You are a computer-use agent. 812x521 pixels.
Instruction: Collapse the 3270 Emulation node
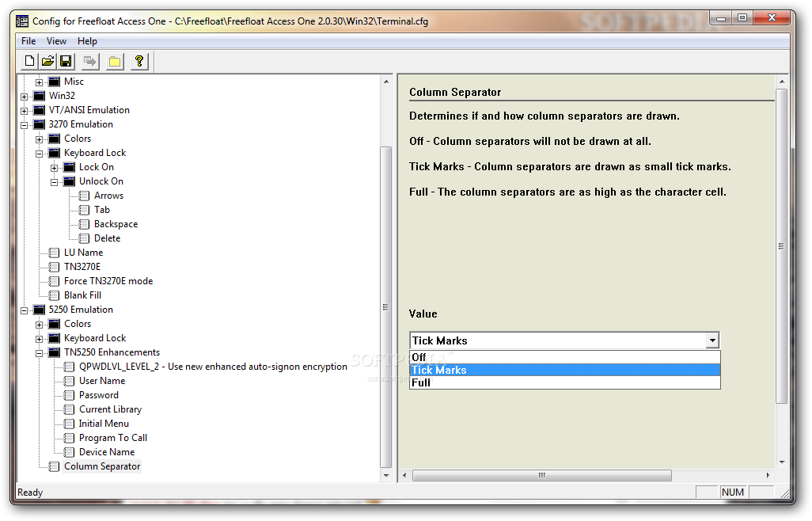point(25,125)
